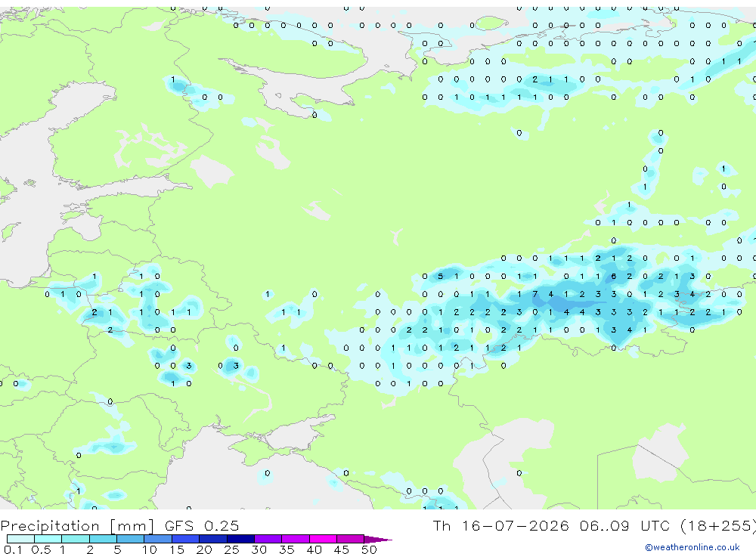This screenshot has width=756, height=554.
Task: Click the 'Precipitation [mm]' title text
Action: coord(77,525)
